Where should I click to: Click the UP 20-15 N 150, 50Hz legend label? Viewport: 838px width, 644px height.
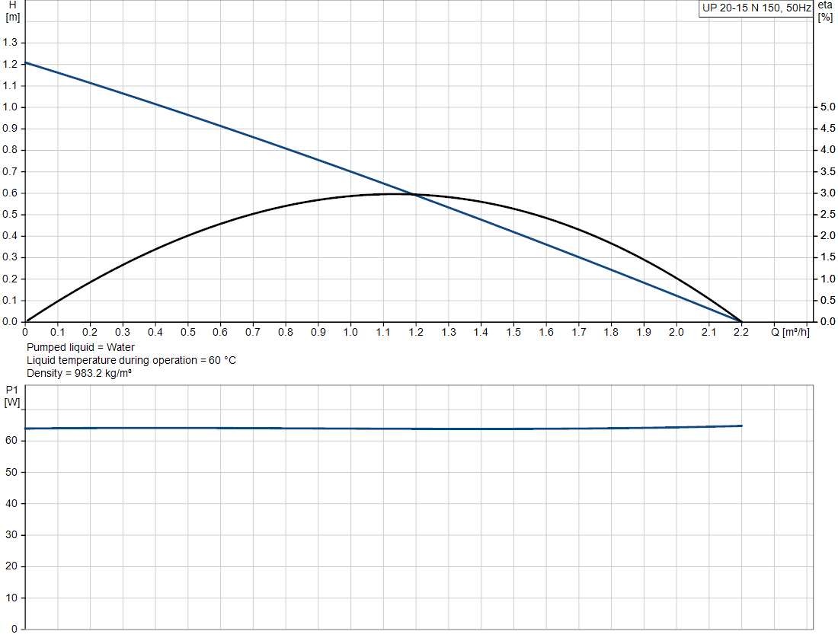pyautogui.click(x=756, y=8)
